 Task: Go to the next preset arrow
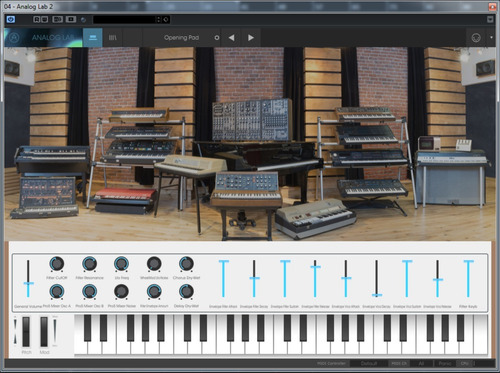tap(251, 38)
